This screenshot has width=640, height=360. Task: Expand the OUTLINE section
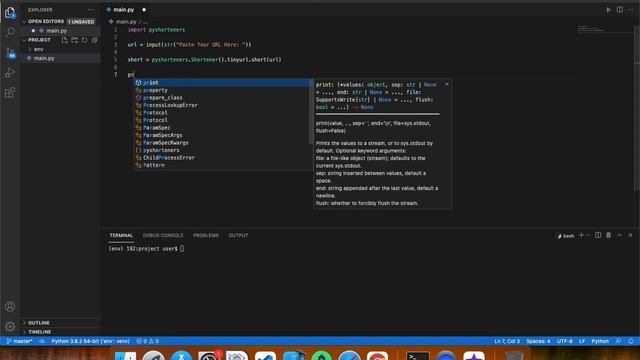coord(39,322)
